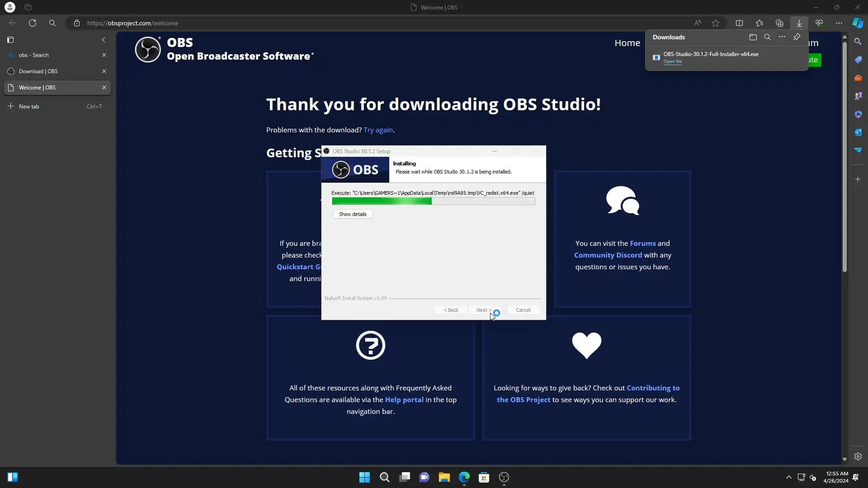This screenshot has height=488, width=868.
Task: Open split screen icon in toolbar
Action: 740,23
